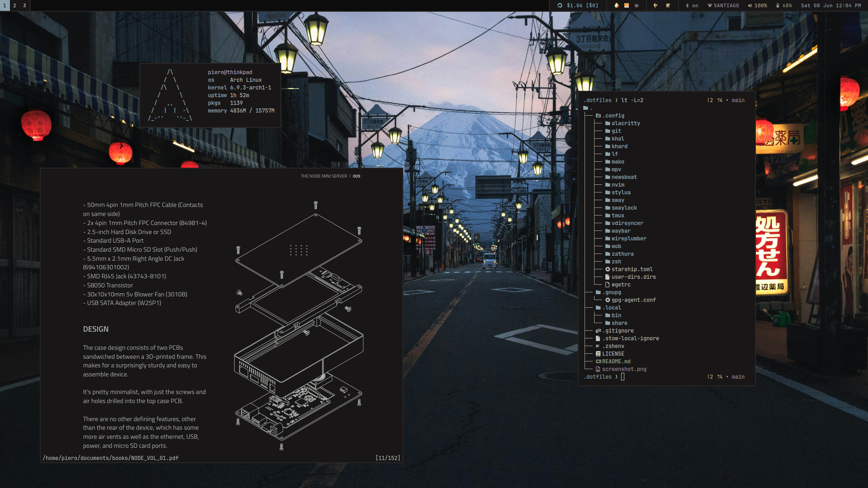Click the refresh balance $1.06 module
The height and width of the screenshot is (488, 868).
pyautogui.click(x=577, y=5)
